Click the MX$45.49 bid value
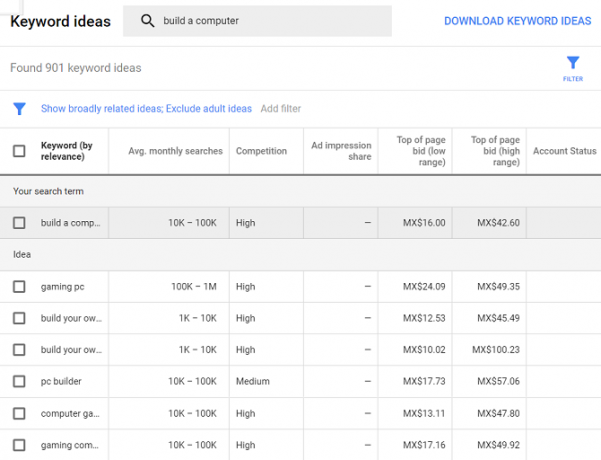This screenshot has width=601, height=460. coord(498,318)
